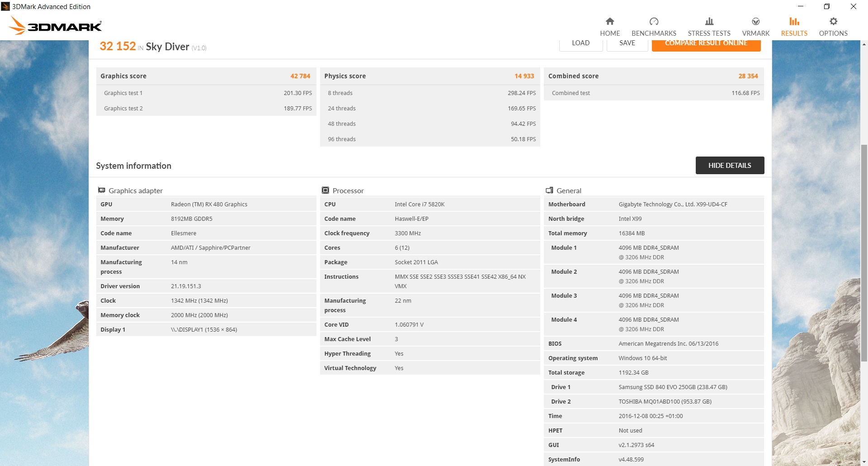868x466 pixels.
Task: Select Graphics test 1 row 201.30 FPS
Action: [x=206, y=93]
